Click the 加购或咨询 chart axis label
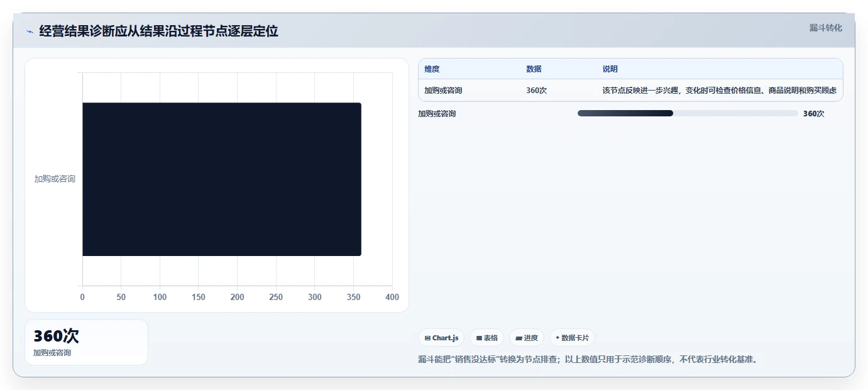This screenshot has width=868, height=390. 55,179
